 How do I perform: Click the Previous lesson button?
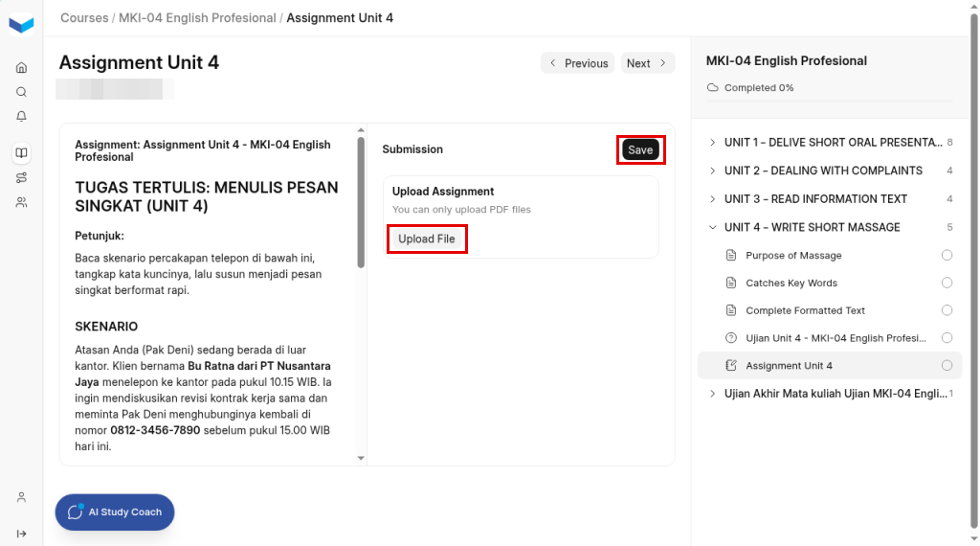coord(577,63)
